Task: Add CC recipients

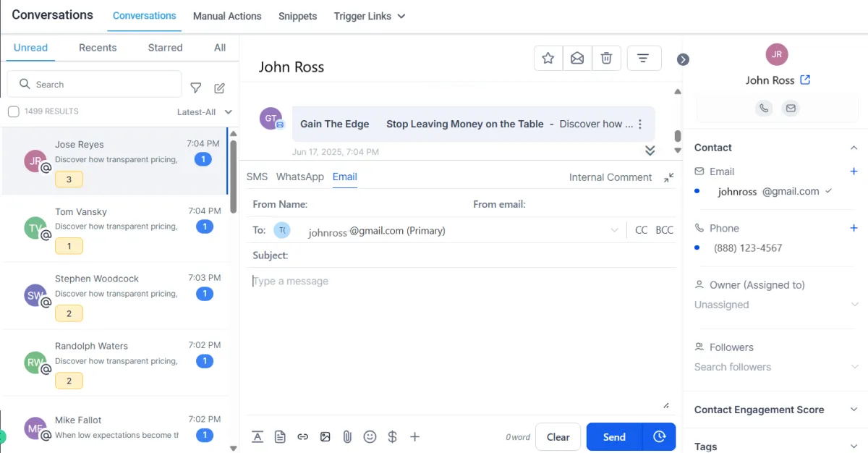Action: pyautogui.click(x=641, y=230)
